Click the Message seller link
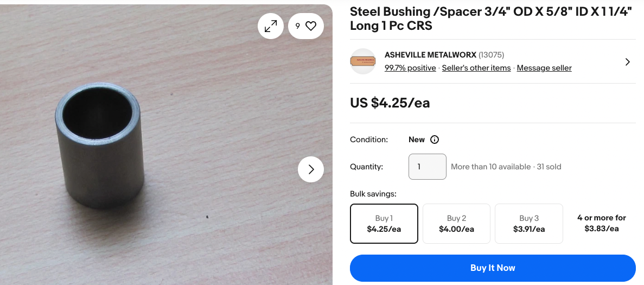The image size is (644, 285). (544, 68)
